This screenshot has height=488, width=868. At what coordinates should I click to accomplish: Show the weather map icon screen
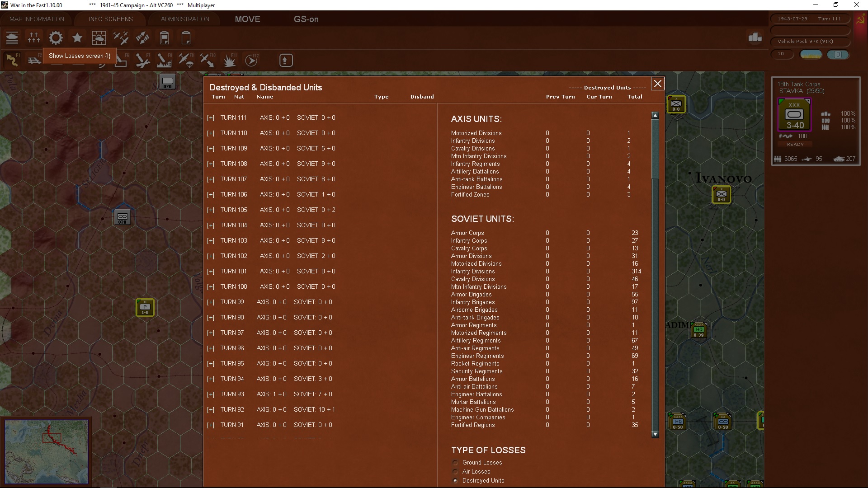coord(99,38)
